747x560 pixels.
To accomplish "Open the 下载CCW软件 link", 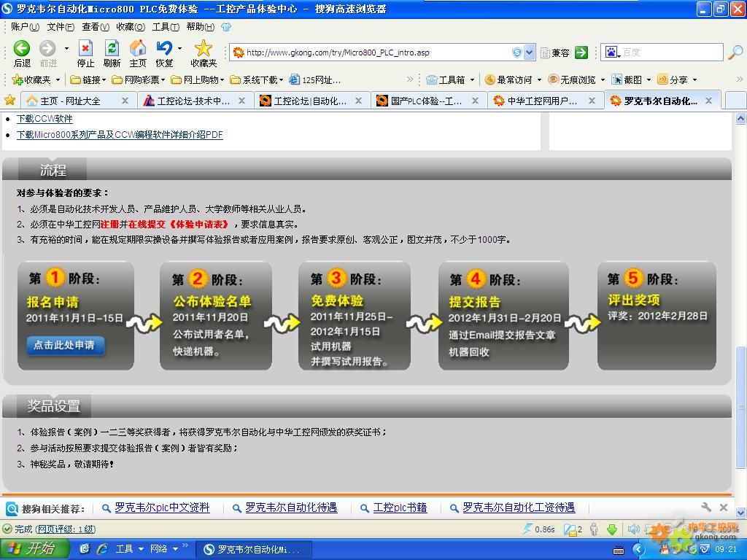I will (x=44, y=118).
